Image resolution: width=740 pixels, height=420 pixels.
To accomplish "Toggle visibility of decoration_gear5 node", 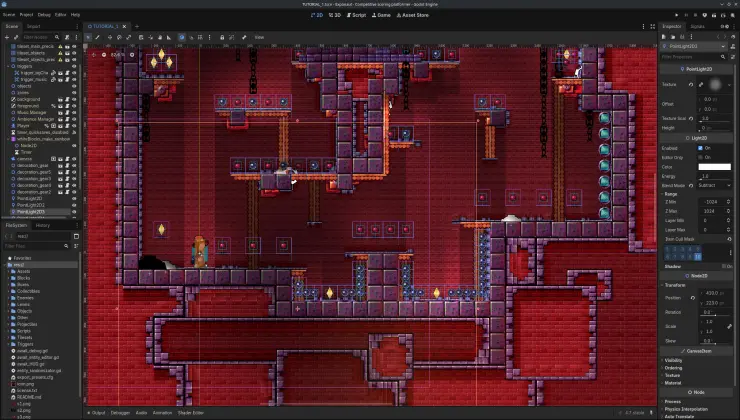I will 74,172.
